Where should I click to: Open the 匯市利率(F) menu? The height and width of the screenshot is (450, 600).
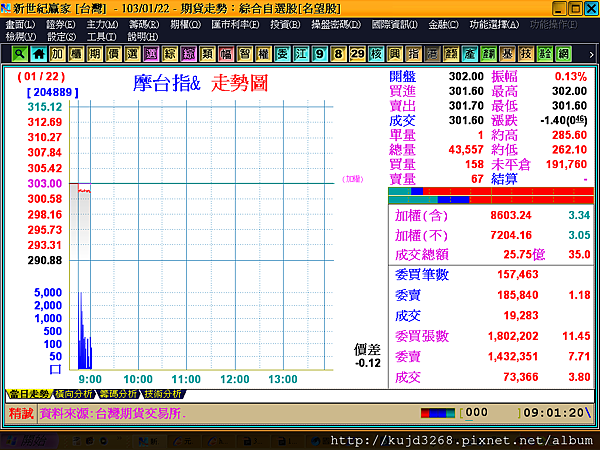pyautogui.click(x=235, y=25)
